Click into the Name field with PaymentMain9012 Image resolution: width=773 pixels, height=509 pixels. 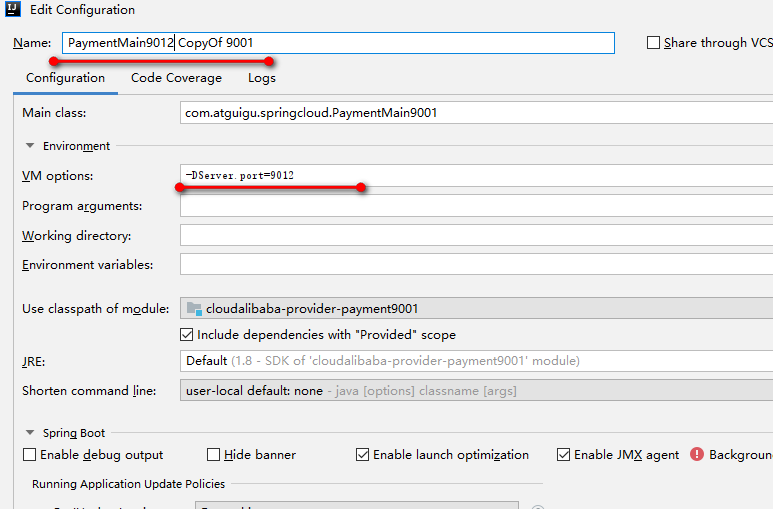pos(338,43)
